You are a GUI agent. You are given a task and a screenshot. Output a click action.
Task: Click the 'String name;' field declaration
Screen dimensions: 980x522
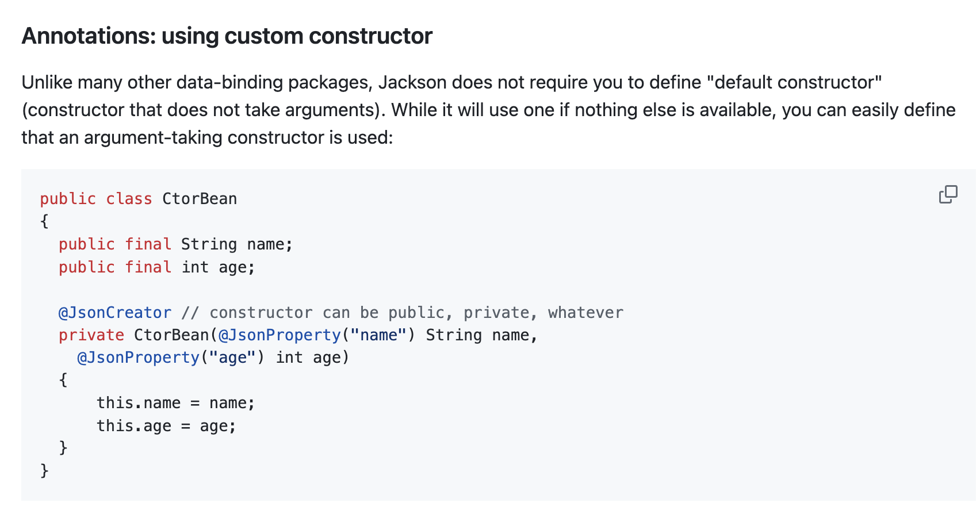237,244
